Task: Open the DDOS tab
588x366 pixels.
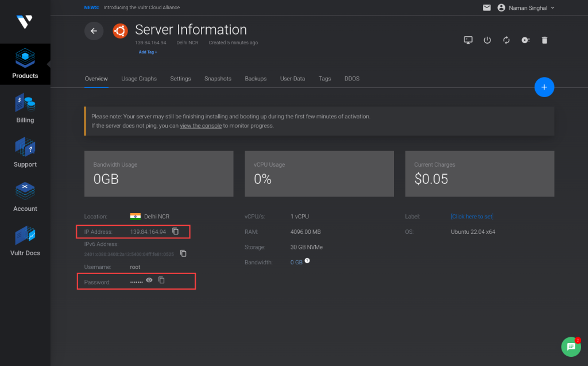Action: click(x=352, y=79)
